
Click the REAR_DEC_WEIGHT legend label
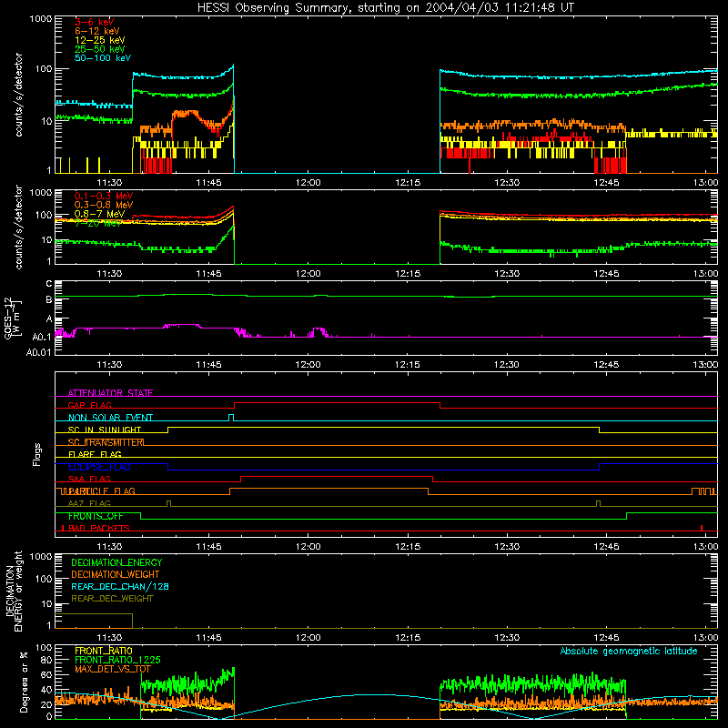(x=112, y=599)
